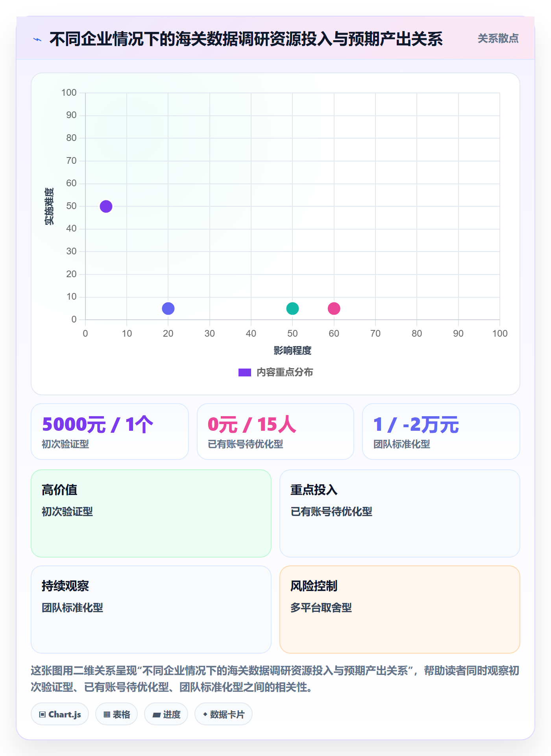
Task: Click the 实施难度 y-axis title
Action: click(49, 206)
